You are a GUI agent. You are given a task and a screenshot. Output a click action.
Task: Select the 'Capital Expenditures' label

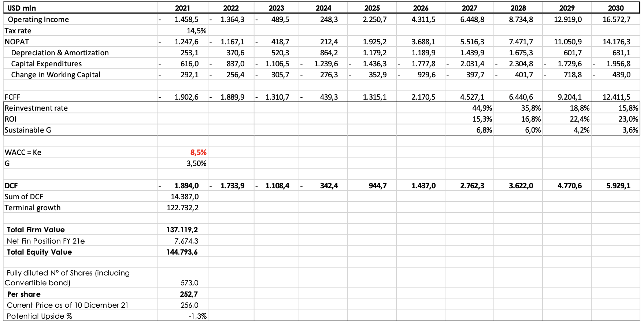click(47, 64)
